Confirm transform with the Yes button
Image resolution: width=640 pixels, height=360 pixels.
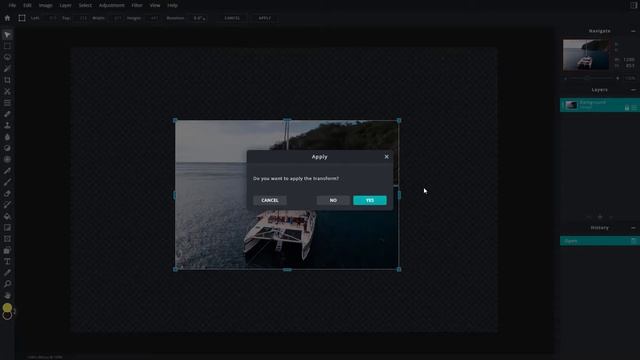tap(370, 200)
